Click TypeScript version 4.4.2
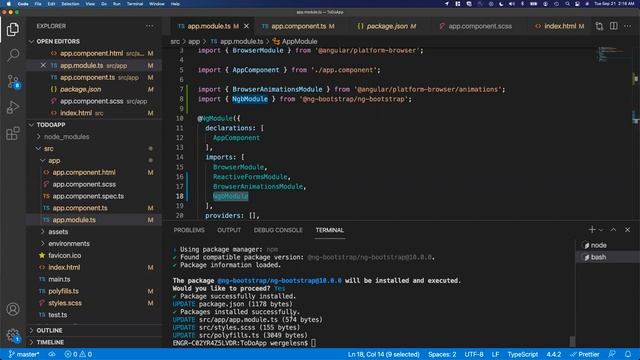The width and height of the screenshot is (640, 360). (x=553, y=354)
